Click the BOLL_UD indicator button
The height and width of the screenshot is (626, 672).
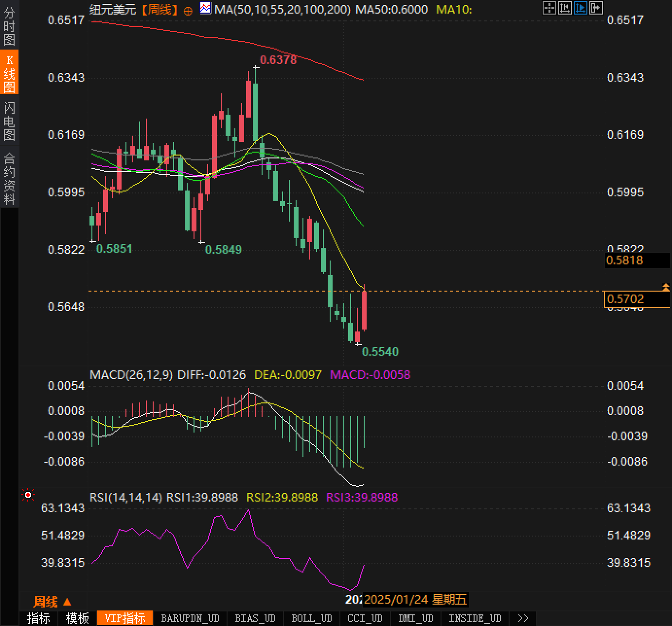coord(311,618)
